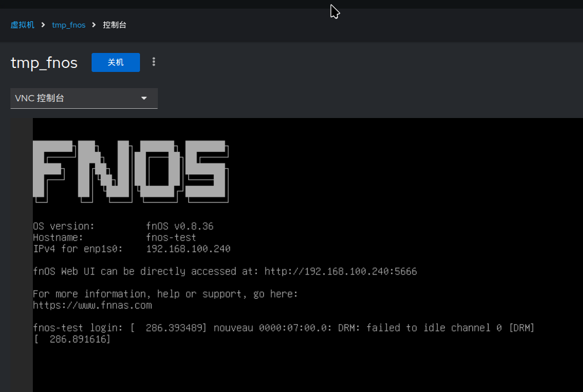Click the FNOS ASCII logo in the console
Image resolution: width=583 pixels, height=392 pixels.
[131, 172]
